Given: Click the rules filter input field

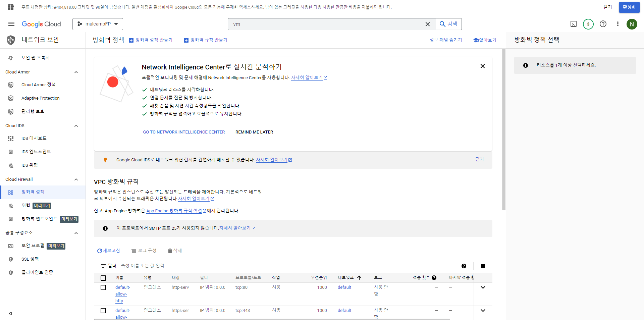Looking at the screenshot, I should 288,266.
